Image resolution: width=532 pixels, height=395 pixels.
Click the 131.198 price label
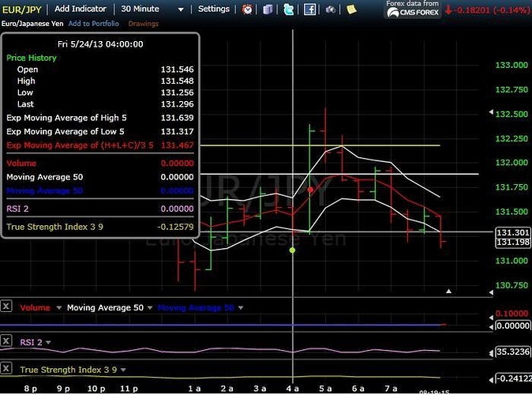click(x=512, y=243)
